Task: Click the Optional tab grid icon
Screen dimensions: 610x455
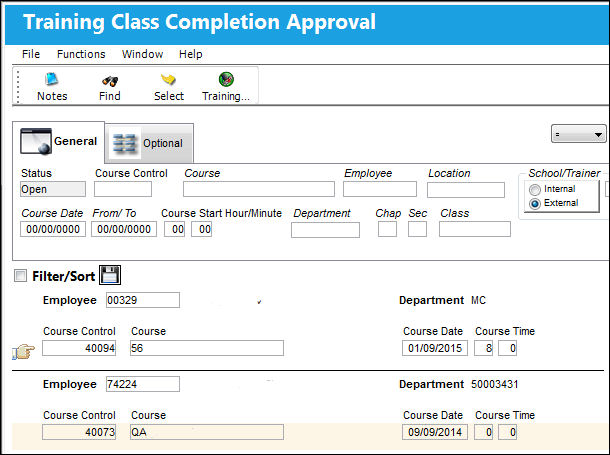Action: [x=124, y=144]
